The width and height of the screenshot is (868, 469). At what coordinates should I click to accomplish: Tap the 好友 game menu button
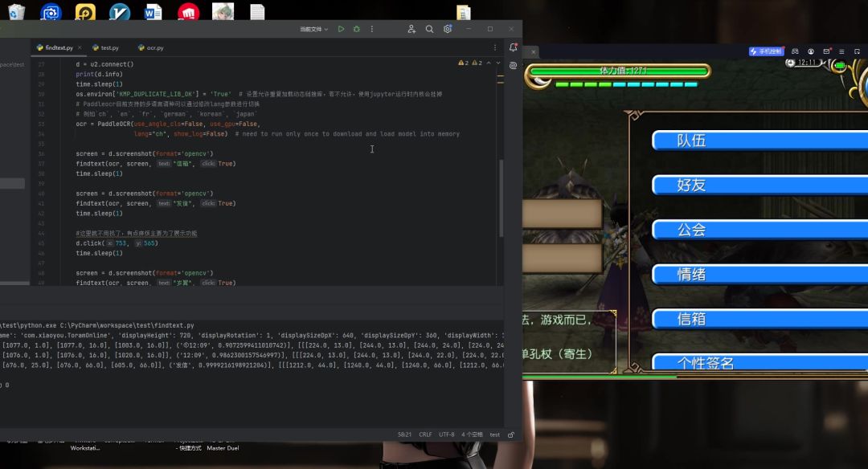[x=691, y=185]
